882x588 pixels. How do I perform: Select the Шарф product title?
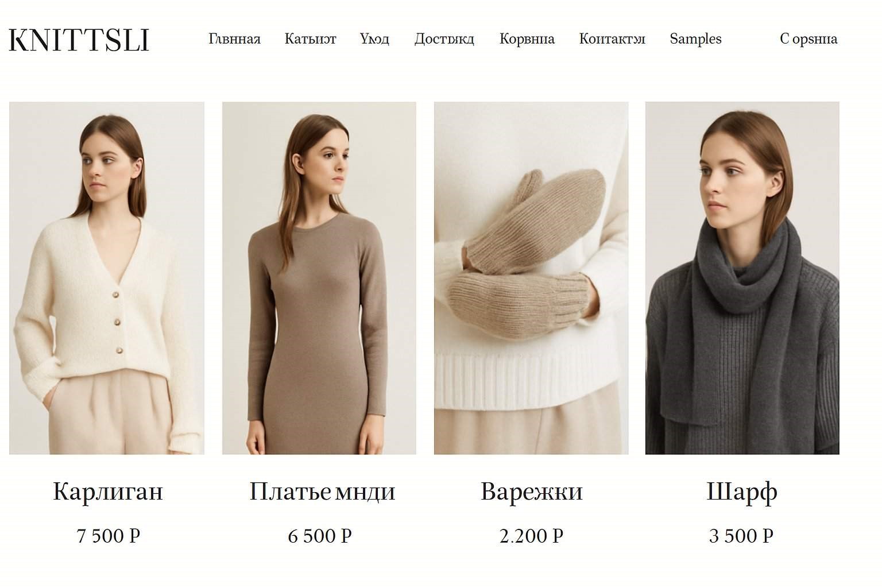742,492
